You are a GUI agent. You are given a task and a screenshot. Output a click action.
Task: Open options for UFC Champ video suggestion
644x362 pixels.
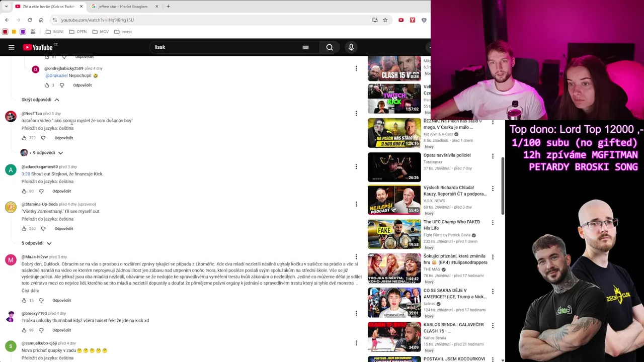tap(493, 223)
